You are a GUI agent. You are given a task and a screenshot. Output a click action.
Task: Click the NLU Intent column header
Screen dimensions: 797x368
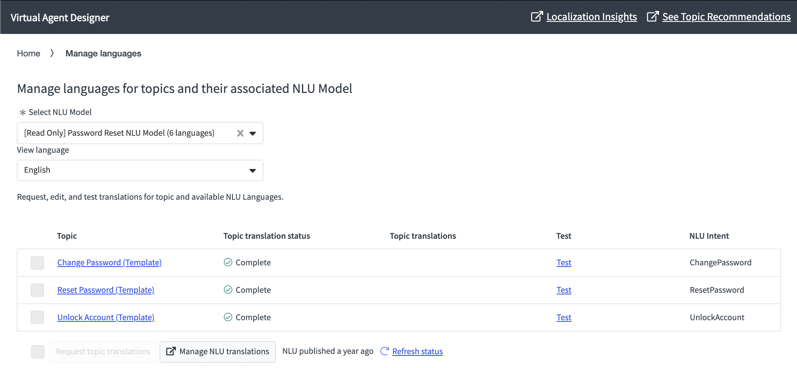[x=709, y=236]
